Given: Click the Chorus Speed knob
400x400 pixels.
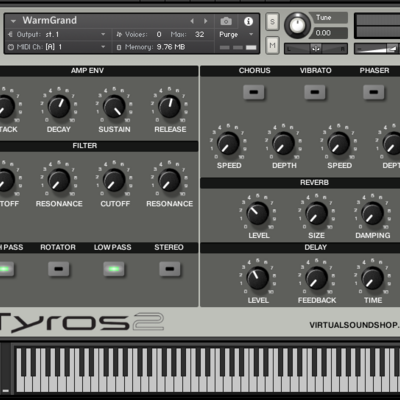Looking at the screenshot, I should [x=228, y=143].
